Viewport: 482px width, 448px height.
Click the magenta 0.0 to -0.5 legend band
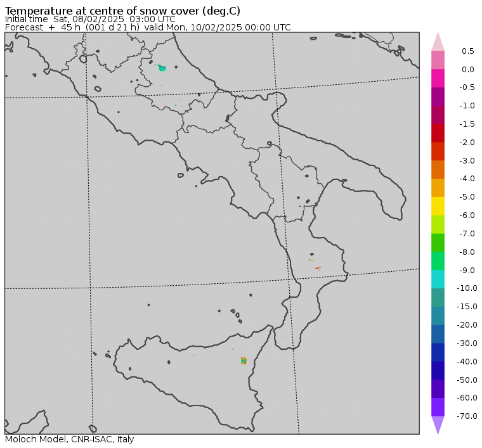tap(438, 79)
